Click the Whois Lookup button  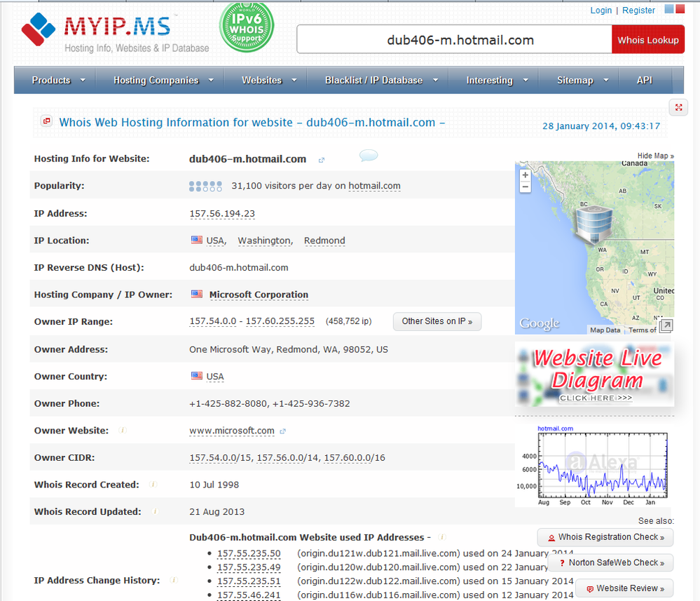647,40
